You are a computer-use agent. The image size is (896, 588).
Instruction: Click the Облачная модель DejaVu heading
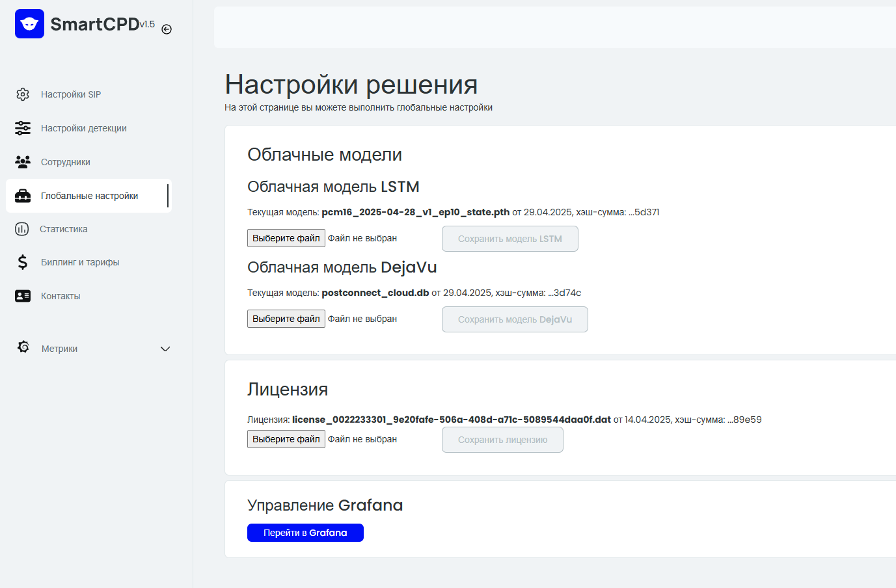click(x=342, y=267)
